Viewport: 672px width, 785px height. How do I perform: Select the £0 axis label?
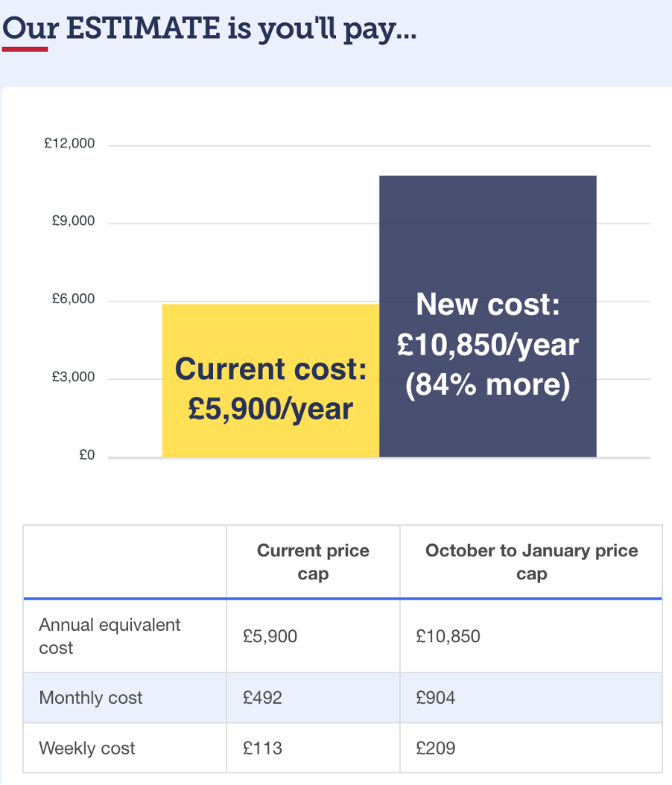[x=86, y=454]
